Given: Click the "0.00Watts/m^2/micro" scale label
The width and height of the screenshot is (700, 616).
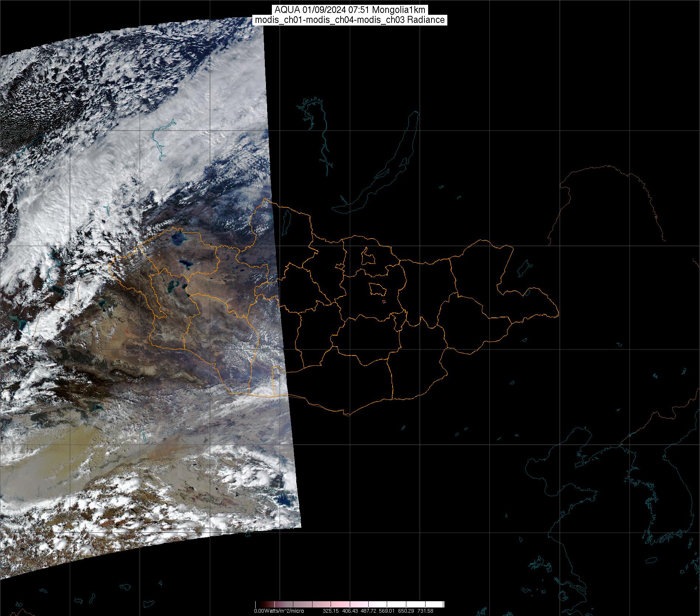Looking at the screenshot, I should pyautogui.click(x=279, y=611).
